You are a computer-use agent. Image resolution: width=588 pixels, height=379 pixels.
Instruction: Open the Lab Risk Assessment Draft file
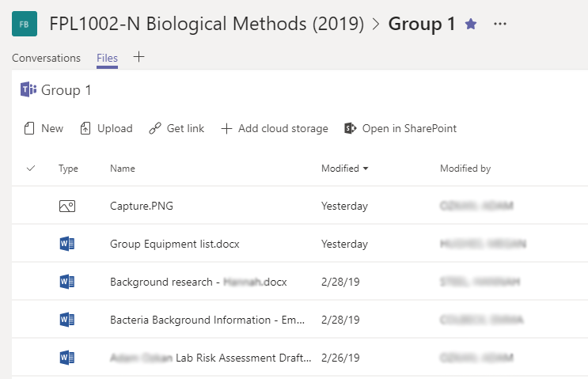tap(211, 358)
